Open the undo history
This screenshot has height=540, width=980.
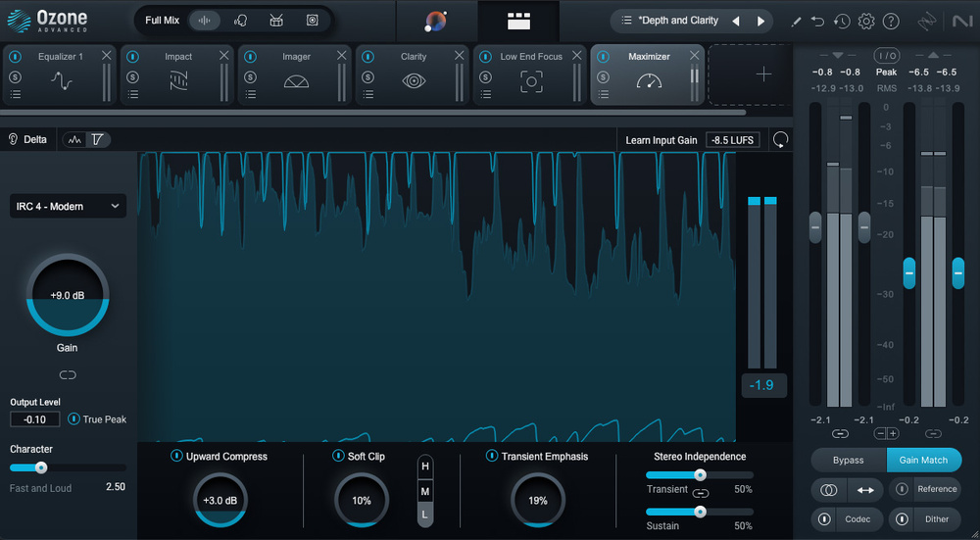pyautogui.click(x=842, y=21)
